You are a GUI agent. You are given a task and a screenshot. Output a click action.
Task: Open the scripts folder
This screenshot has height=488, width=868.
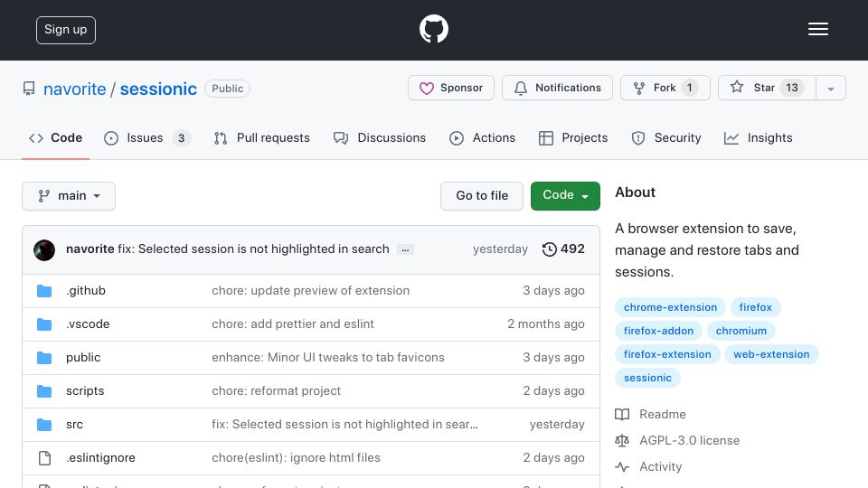[x=85, y=390]
